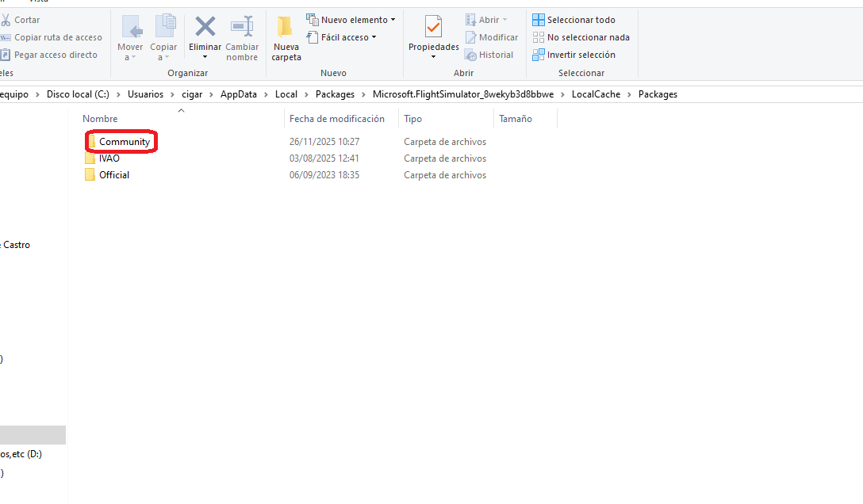863x504 pixels.
Task: Click the Cortar scissors icon
Action: point(6,20)
